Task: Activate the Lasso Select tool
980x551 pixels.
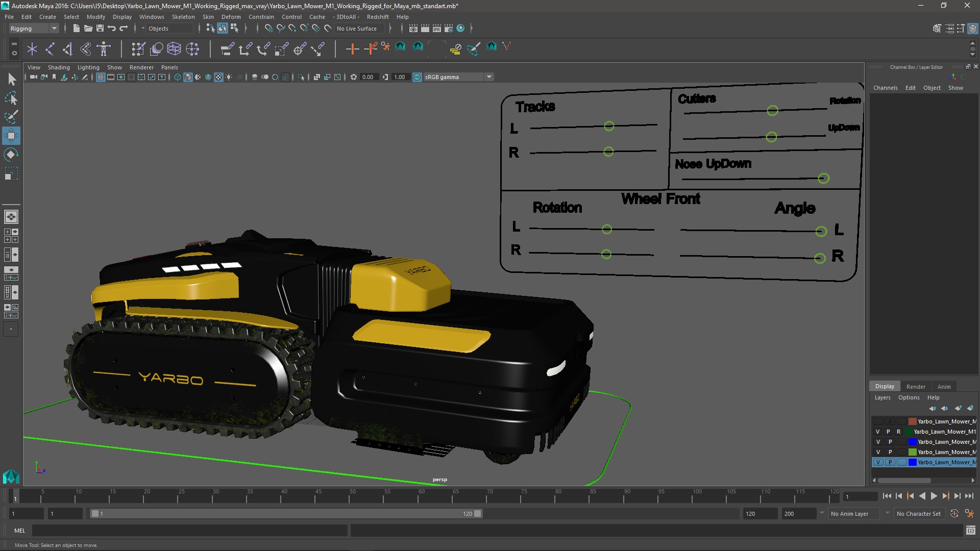Action: [11, 98]
